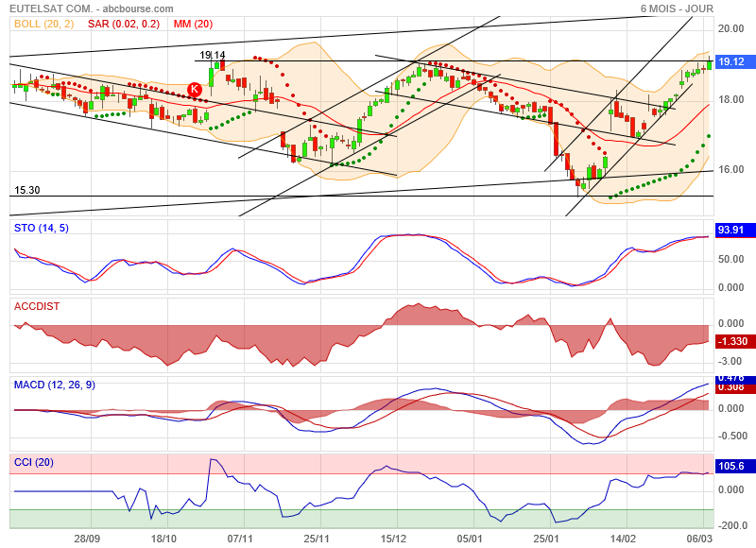The height and width of the screenshot is (548, 756).
Task: Click the CCI (20) indicator label
Action: tap(34, 462)
